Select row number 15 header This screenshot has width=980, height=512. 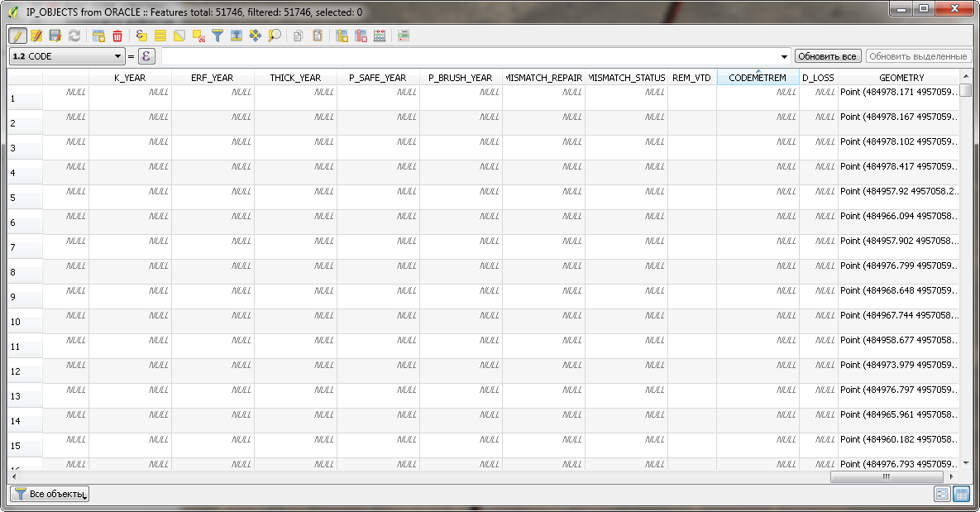25,446
